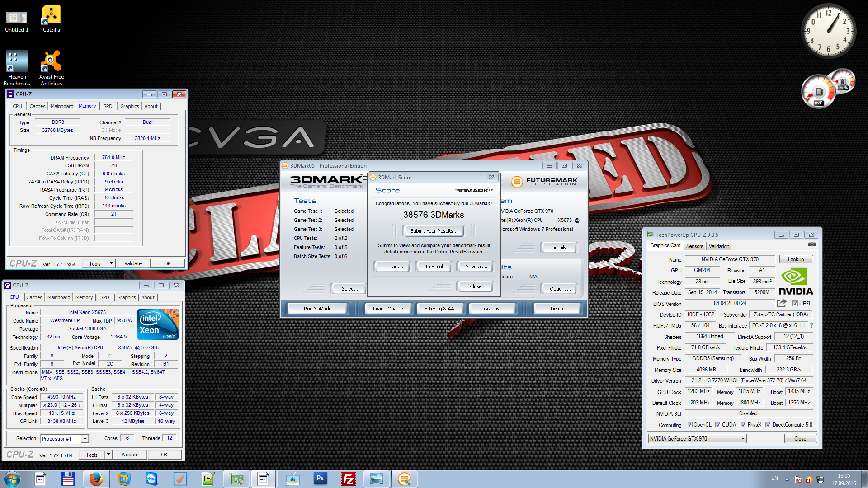This screenshot has height=488, width=868.
Task: Click the DRAM Frequency 764.0 MHz field
Action: tap(113, 157)
